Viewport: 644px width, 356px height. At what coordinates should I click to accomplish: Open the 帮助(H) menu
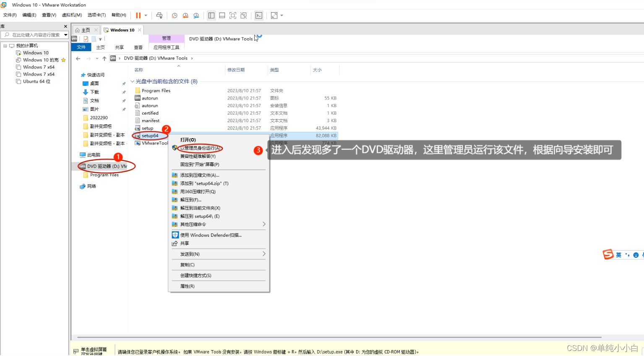pyautogui.click(x=119, y=15)
